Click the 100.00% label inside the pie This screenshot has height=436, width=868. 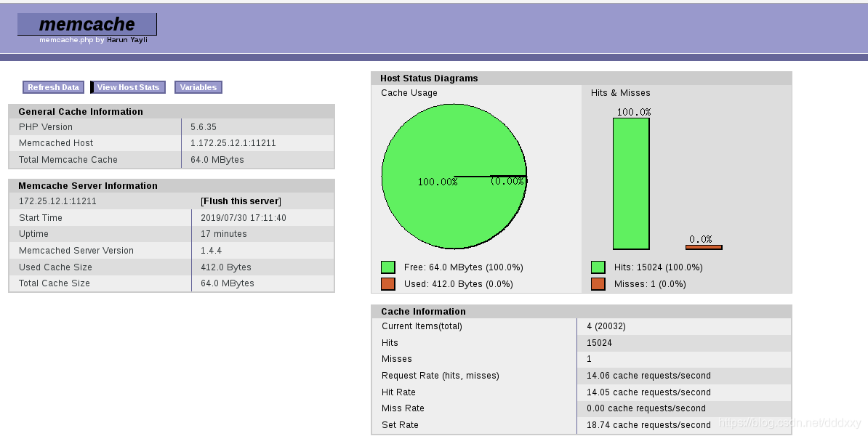[438, 182]
